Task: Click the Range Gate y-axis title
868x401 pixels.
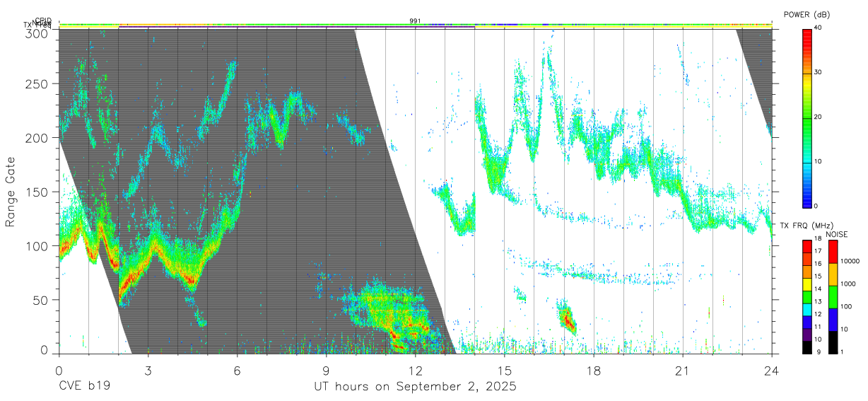Action: [11, 192]
